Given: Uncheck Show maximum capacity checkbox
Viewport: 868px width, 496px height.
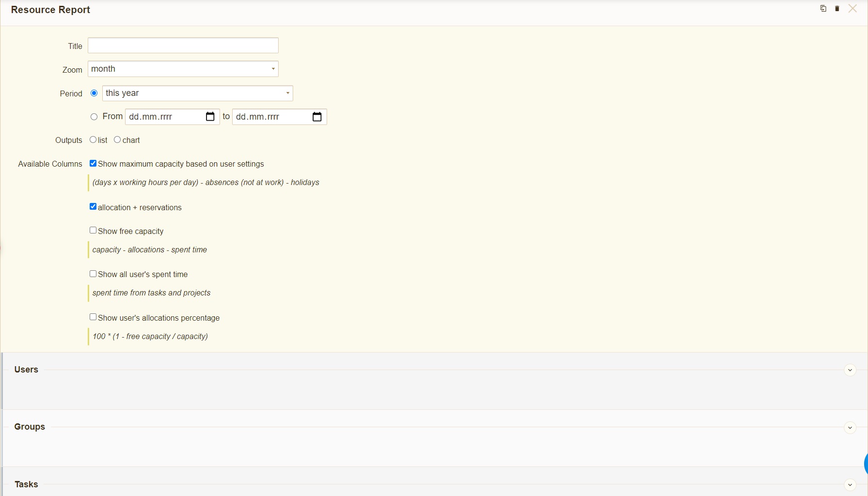Looking at the screenshot, I should coord(93,163).
